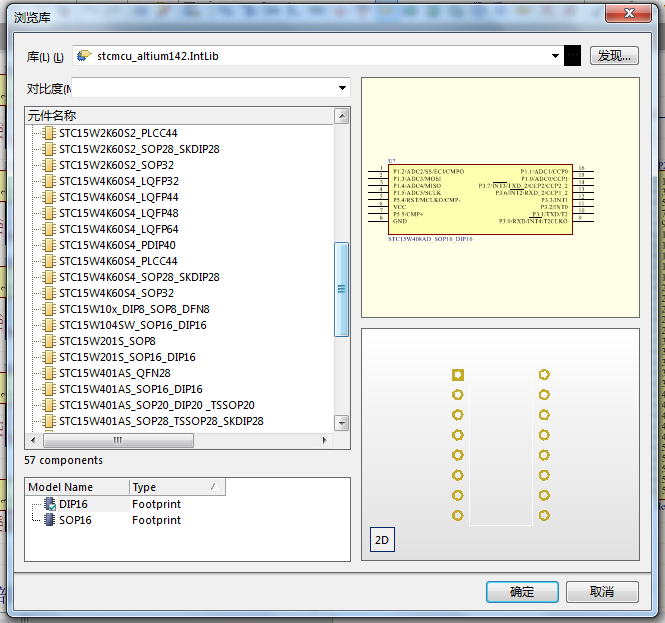
Task: Click the vertical scrollbar thumb in component list
Action: [x=341, y=290]
